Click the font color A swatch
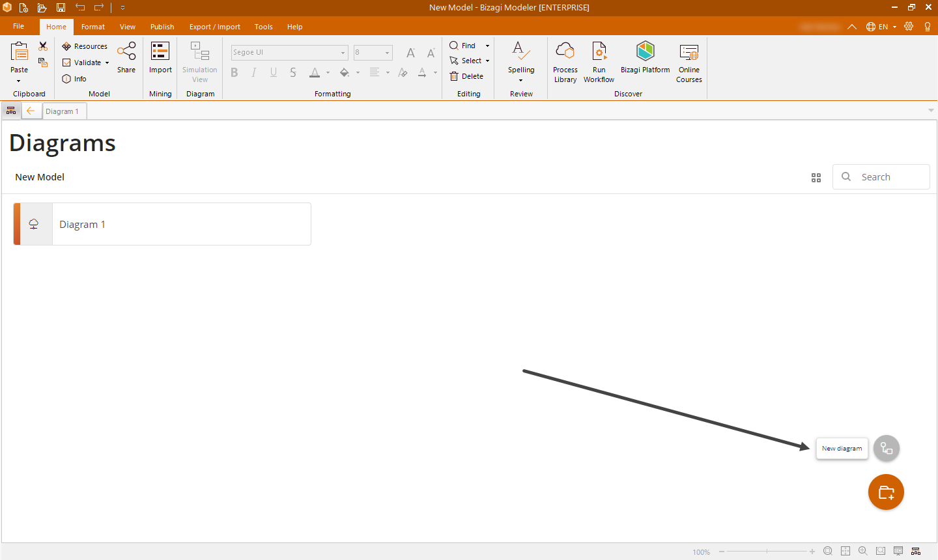Screen dimensions: 938x560 coord(315,72)
